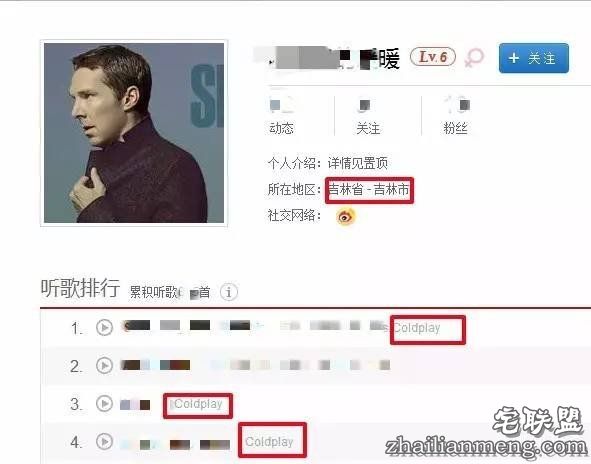Open Coldplay artist link on song 4
This screenshot has height=464, width=591.
point(269,441)
